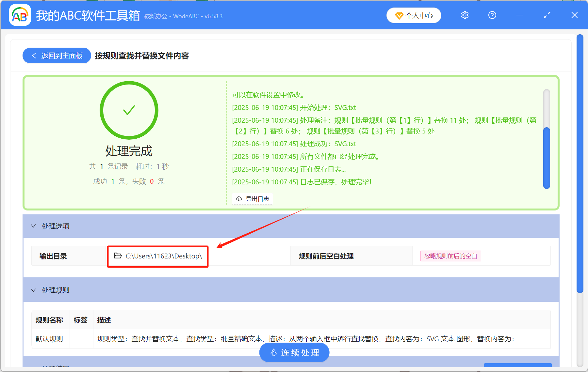Image resolution: width=588 pixels, height=372 pixels.
Task: Open software settings via the gear icon
Action: 465,15
